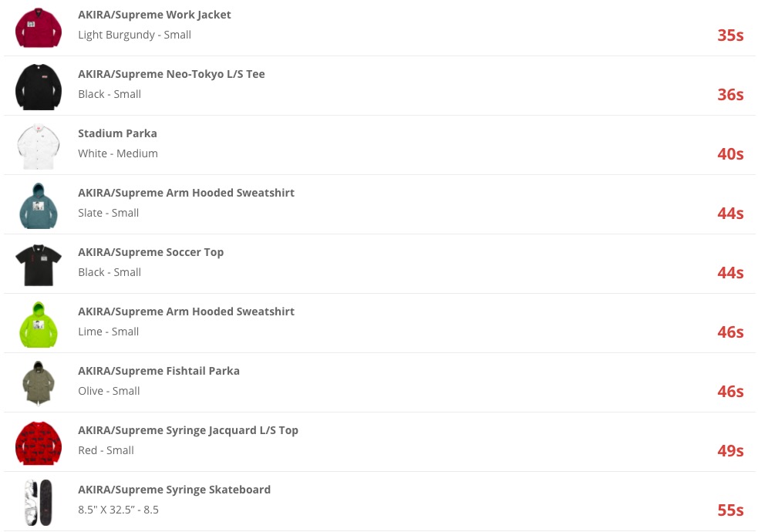Open the black Neo-Tokyo L/S Tee image

click(x=39, y=87)
